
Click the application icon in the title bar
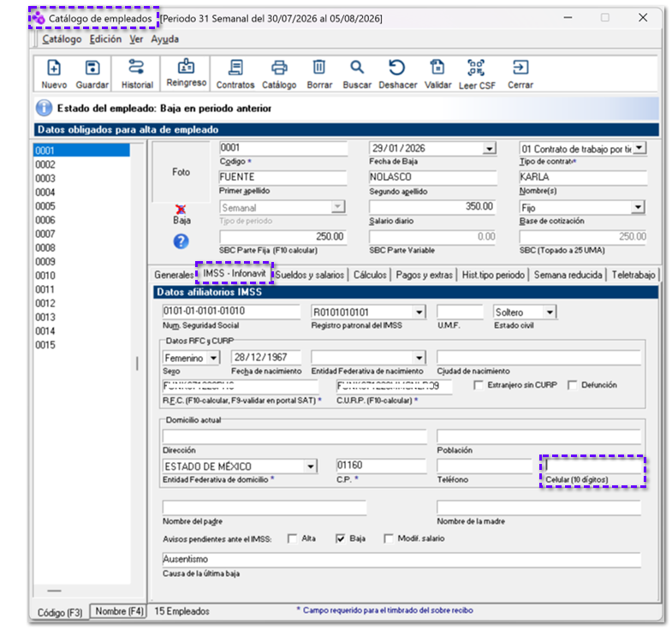point(39,18)
